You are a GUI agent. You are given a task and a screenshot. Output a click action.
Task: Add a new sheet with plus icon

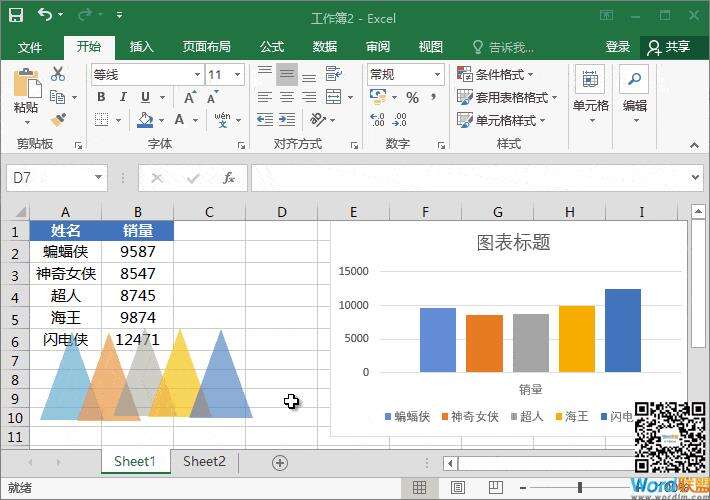(280, 462)
